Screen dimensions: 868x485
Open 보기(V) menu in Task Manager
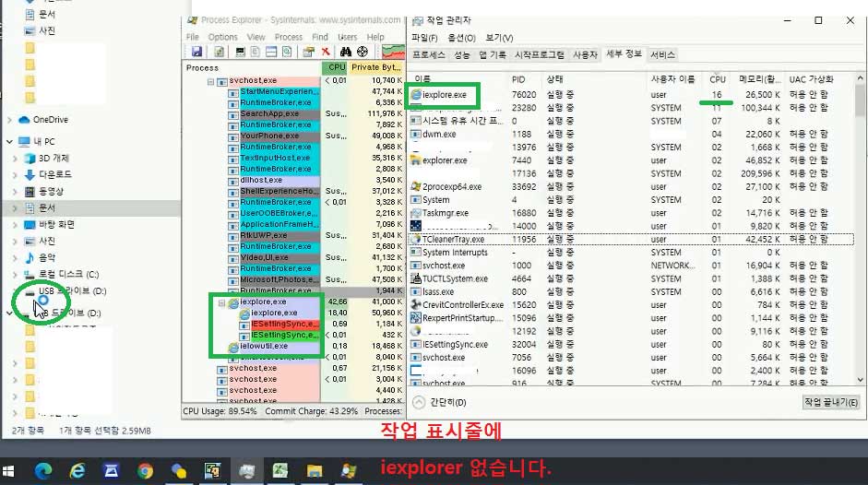coord(499,38)
